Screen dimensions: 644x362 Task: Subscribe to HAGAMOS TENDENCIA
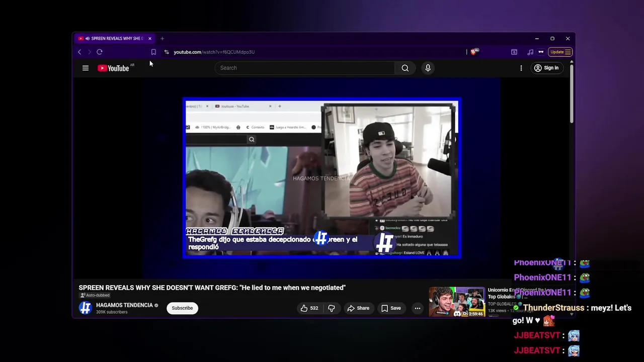[x=182, y=308]
